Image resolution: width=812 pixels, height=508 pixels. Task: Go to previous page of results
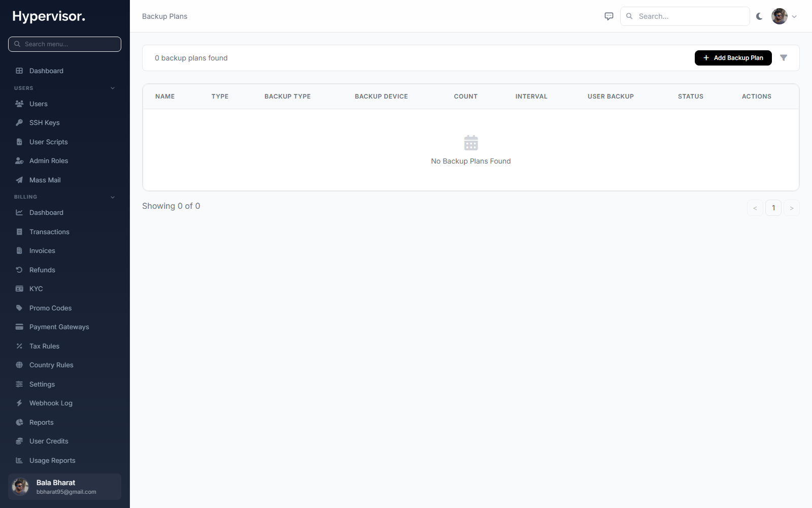click(x=755, y=208)
